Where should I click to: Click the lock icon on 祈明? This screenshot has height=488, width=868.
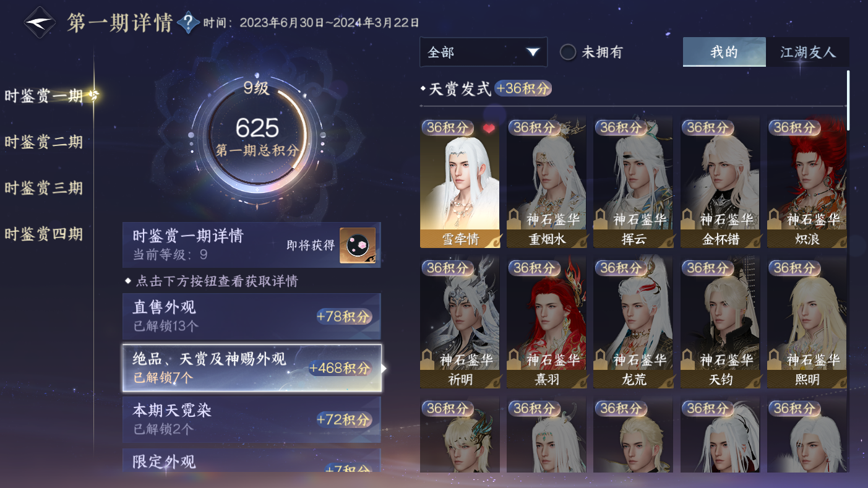pyautogui.click(x=428, y=359)
